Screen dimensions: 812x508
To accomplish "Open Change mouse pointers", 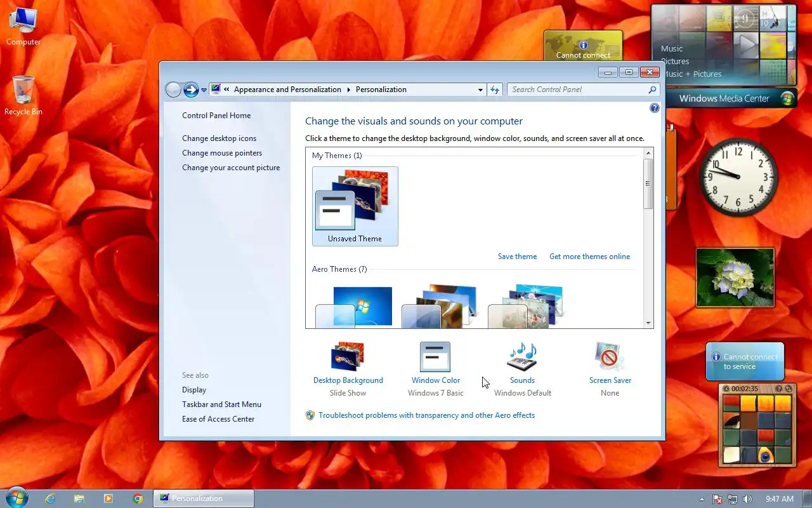I will pyautogui.click(x=222, y=153).
